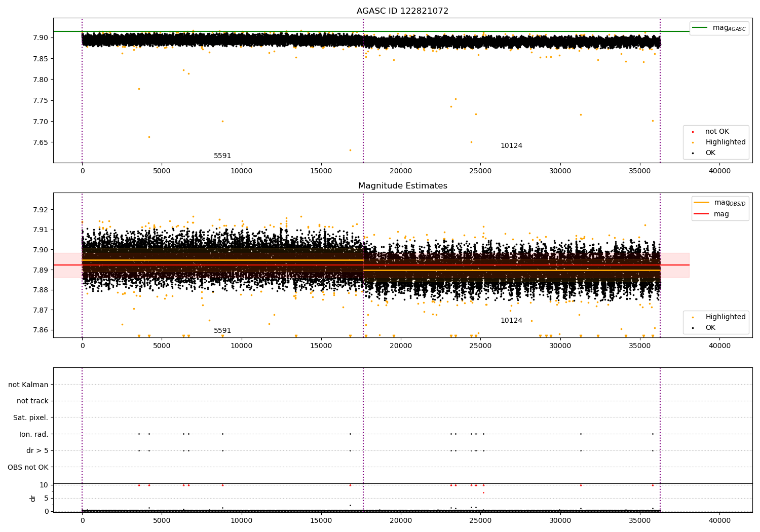Click the 7.75 y-axis tick label

point(41,100)
